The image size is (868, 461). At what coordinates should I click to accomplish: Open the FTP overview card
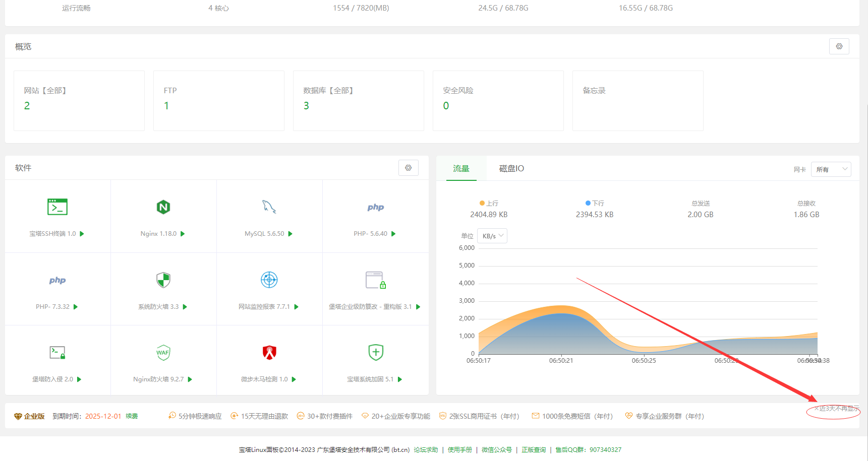(219, 101)
